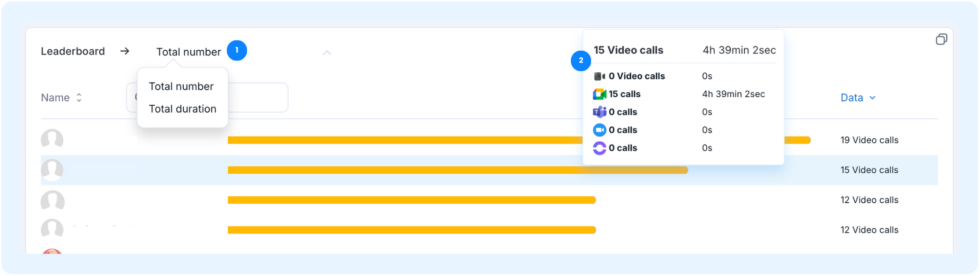Click the Zoom icon in tooltip
Viewport: 980px width, 276px height.
tap(599, 130)
